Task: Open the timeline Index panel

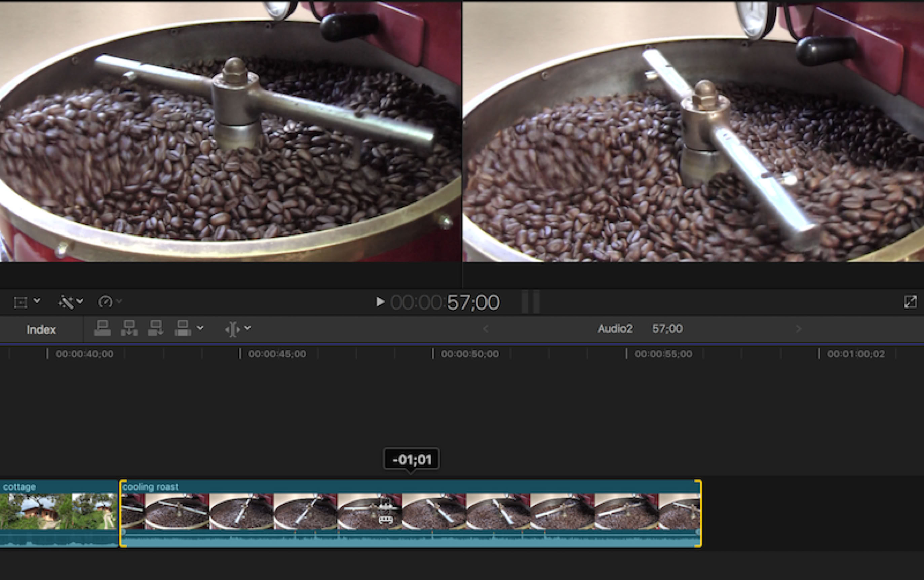Action: 41,329
